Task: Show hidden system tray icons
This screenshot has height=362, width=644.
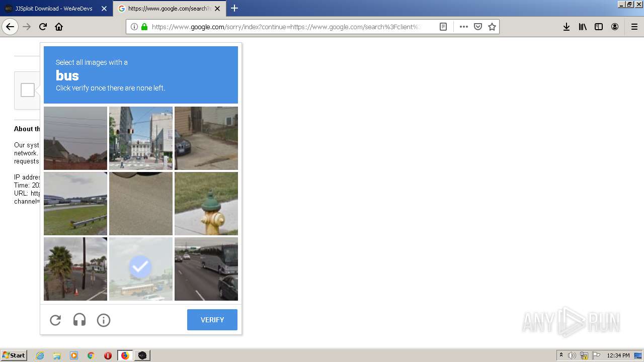Action: [x=561, y=355]
